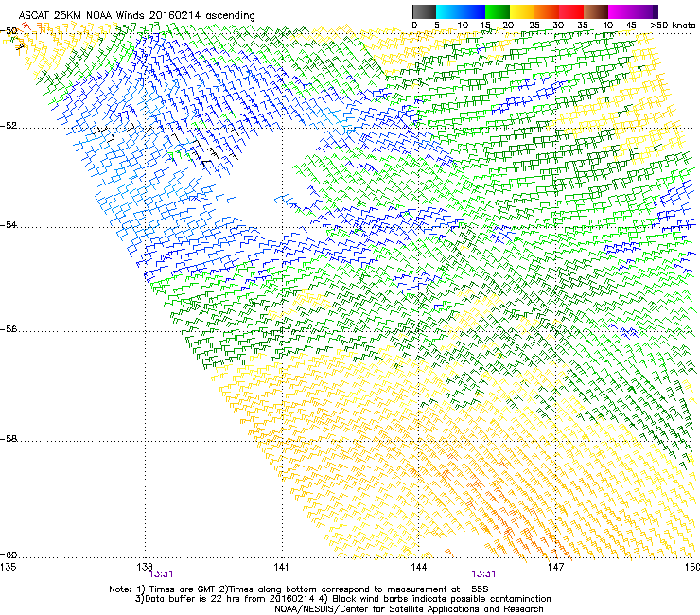The image size is (700, 615).
Task: Click the '5' label under the color bar
Action: point(437,26)
